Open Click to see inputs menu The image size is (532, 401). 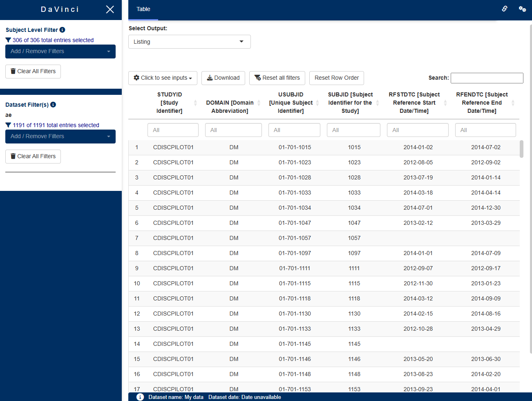point(163,78)
